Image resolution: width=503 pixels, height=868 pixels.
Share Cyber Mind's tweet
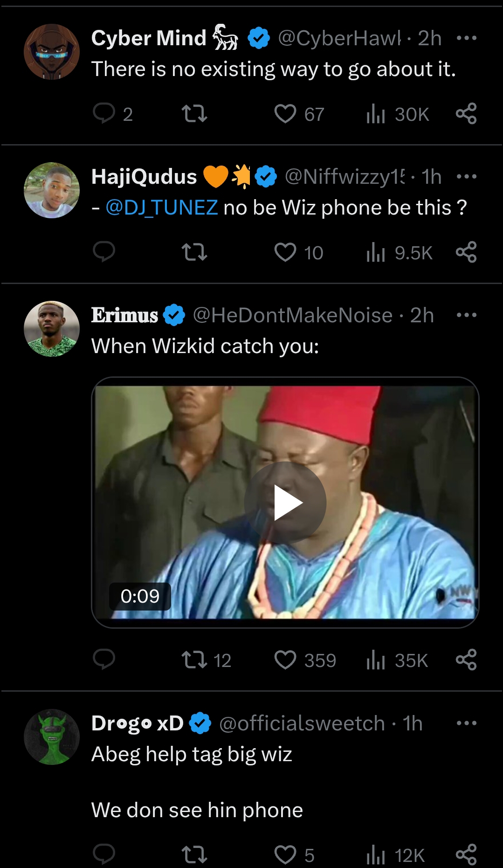[x=466, y=113]
